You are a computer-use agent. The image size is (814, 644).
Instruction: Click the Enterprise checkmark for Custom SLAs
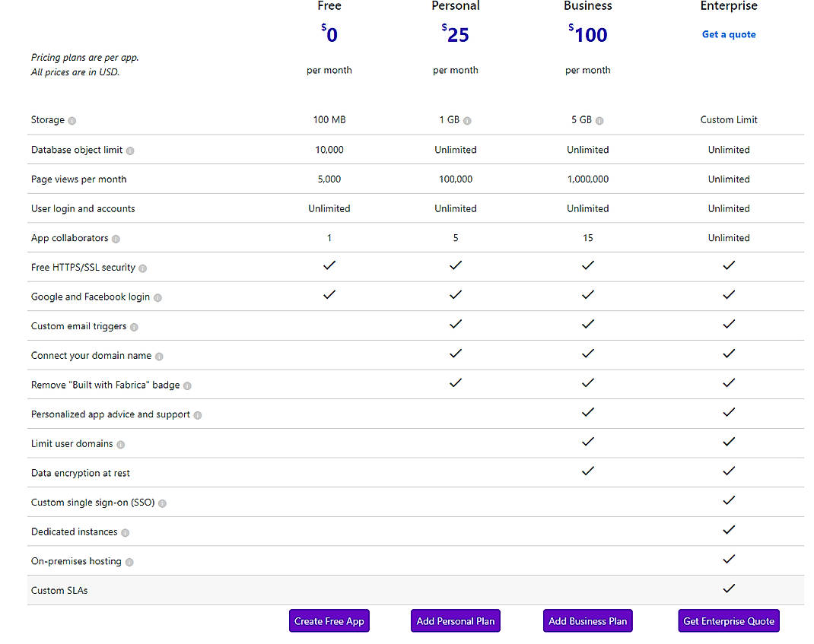[x=728, y=588]
